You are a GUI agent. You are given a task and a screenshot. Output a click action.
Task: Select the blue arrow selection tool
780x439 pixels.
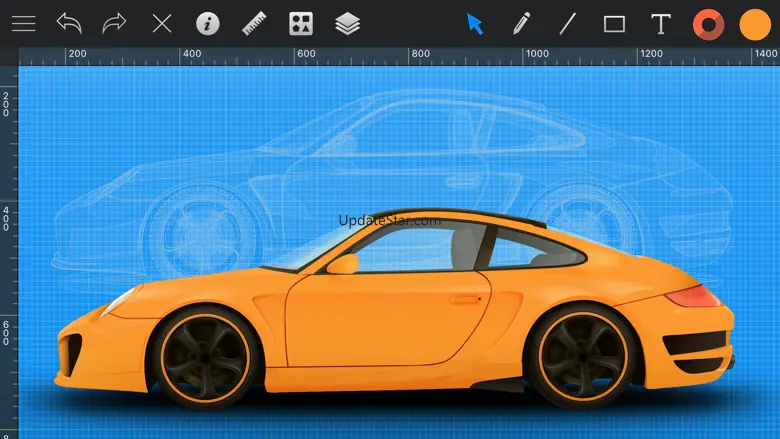coord(475,24)
